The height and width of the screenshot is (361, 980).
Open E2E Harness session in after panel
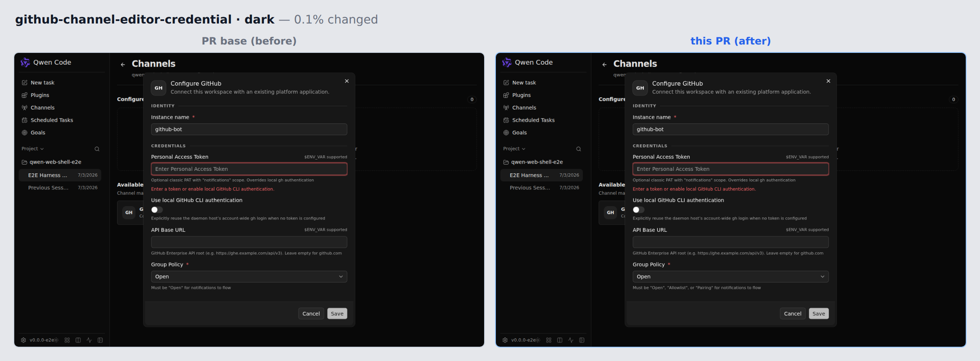(x=542, y=175)
